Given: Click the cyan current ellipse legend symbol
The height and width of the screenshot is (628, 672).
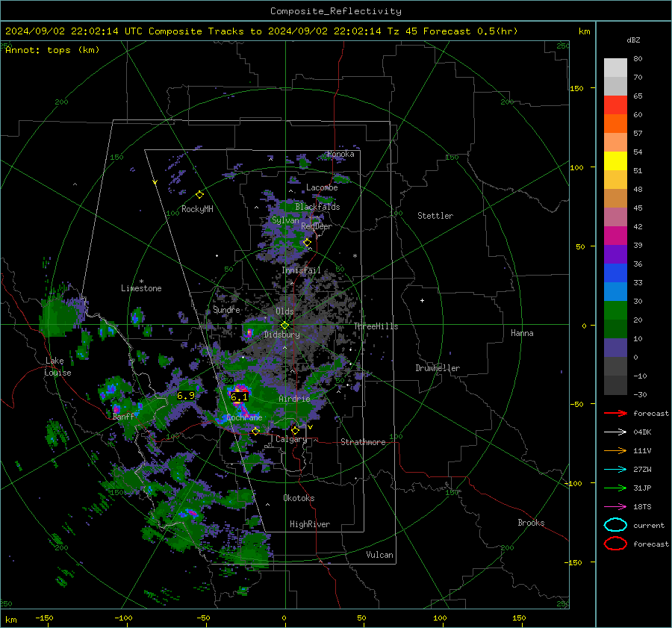Looking at the screenshot, I should coord(615,525).
